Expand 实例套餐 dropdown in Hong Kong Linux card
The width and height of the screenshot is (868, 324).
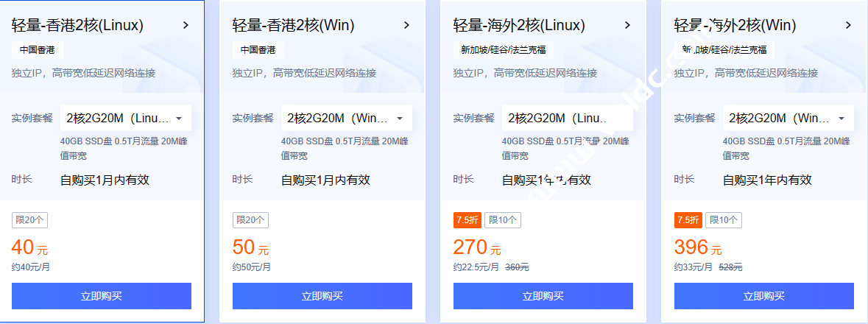125,118
